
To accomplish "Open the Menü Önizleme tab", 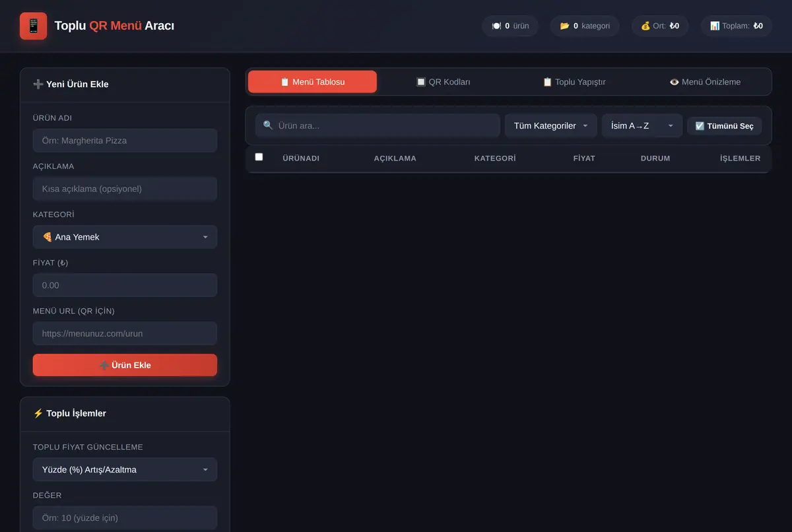I will pyautogui.click(x=705, y=82).
